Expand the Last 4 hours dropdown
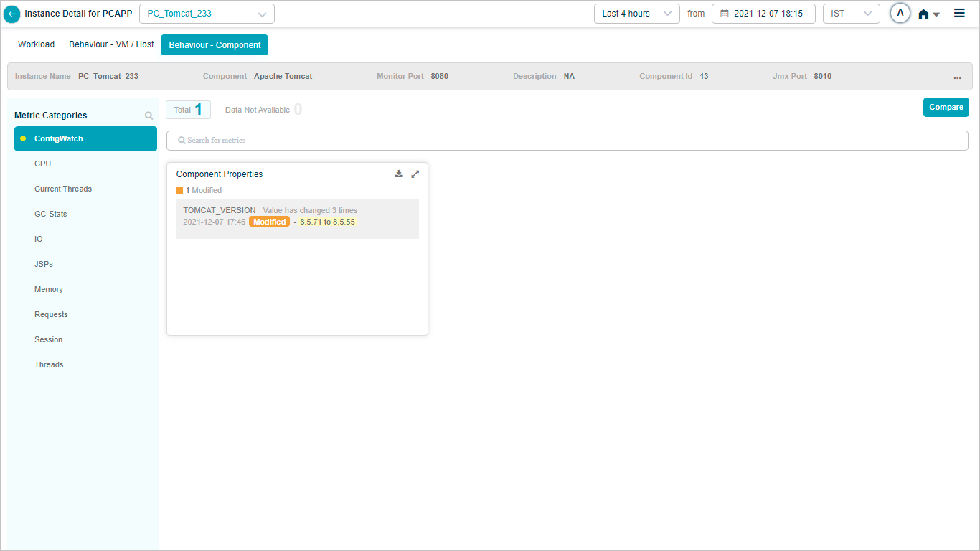The image size is (980, 551). point(636,14)
